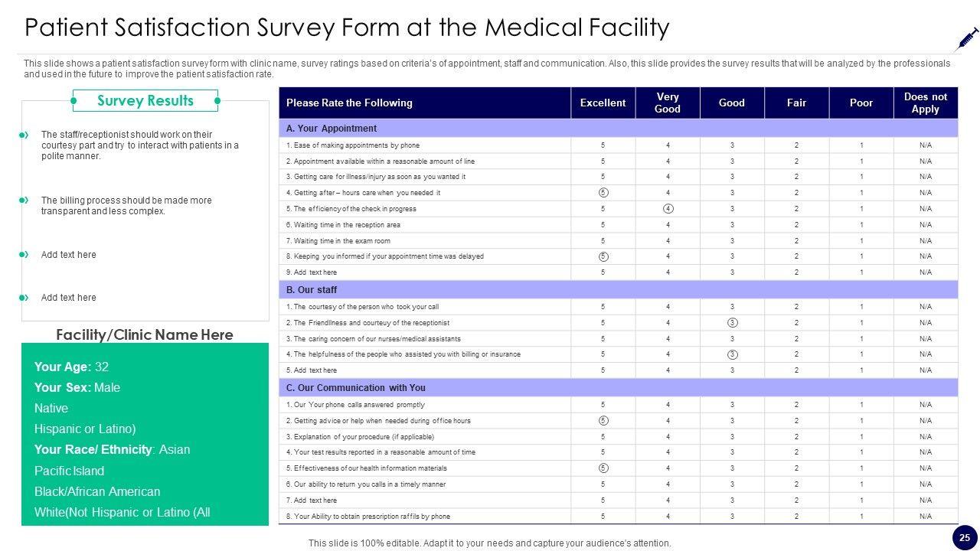Click the syringe icon in the top-right corner
This screenshot has width=980, height=551.
(967, 39)
